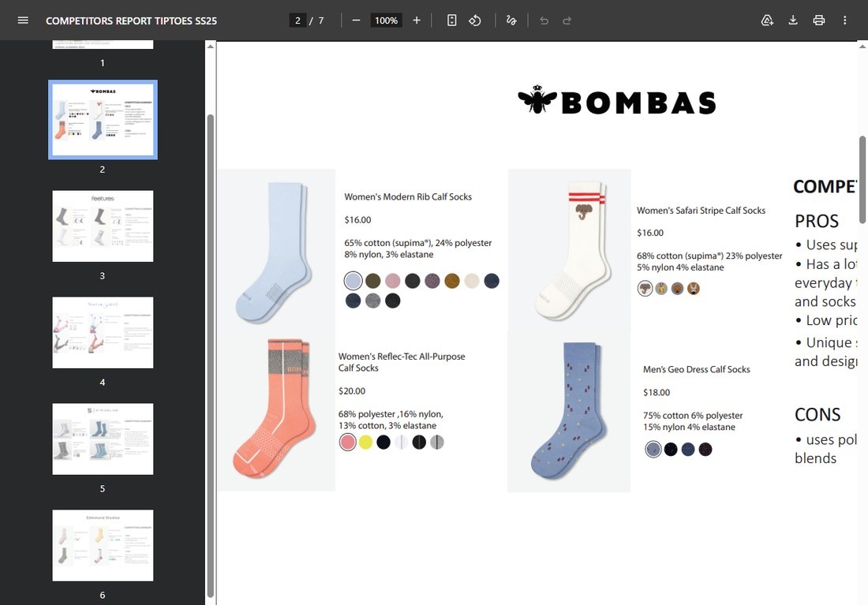
Task: Click the undo arrow in the toolbar
Action: tap(544, 21)
